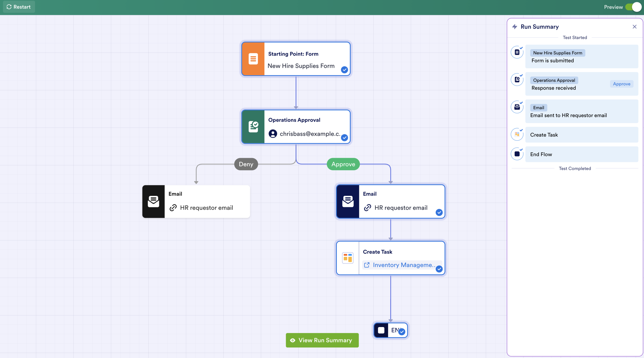Click the Create Task step icon in Run Summary
Image resolution: width=644 pixels, height=358 pixels.
[x=517, y=134]
